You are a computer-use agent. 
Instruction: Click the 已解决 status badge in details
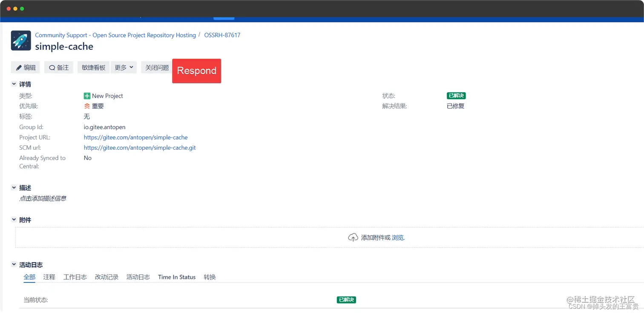click(456, 96)
